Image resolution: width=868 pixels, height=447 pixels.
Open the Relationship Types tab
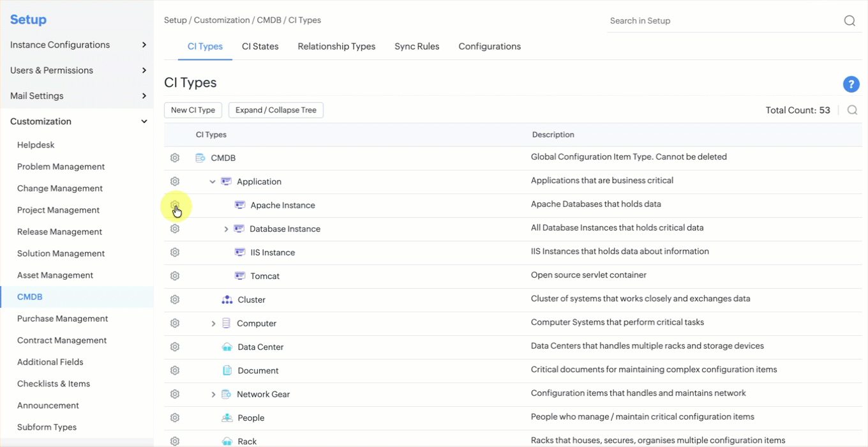click(x=336, y=47)
